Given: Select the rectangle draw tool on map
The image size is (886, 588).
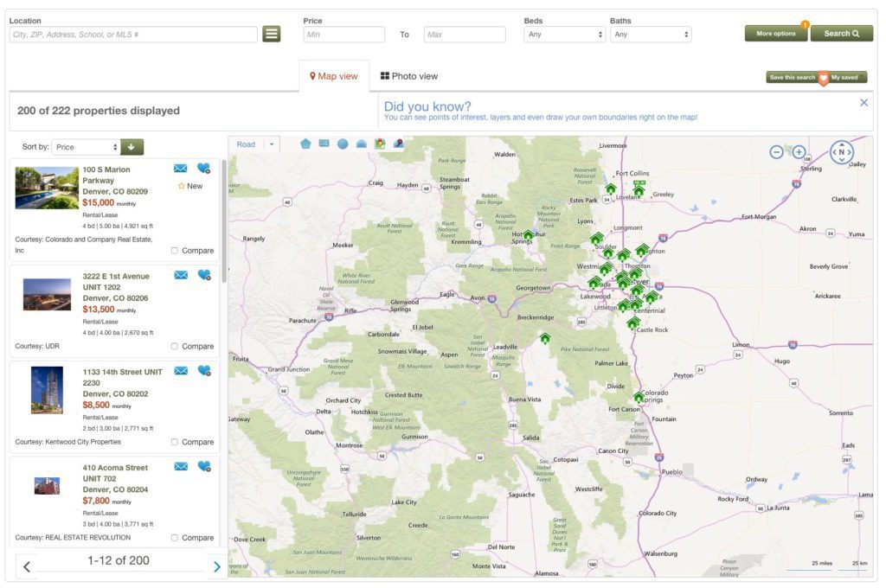Looking at the screenshot, I should point(324,144).
